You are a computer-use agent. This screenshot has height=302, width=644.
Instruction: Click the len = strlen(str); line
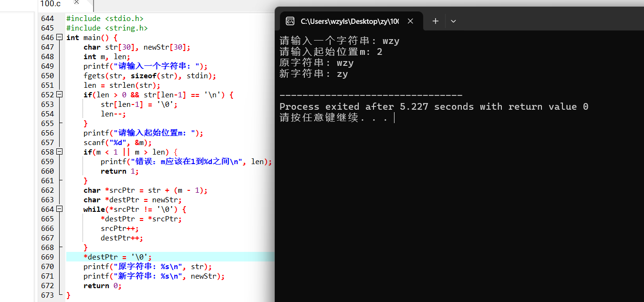pyautogui.click(x=122, y=85)
